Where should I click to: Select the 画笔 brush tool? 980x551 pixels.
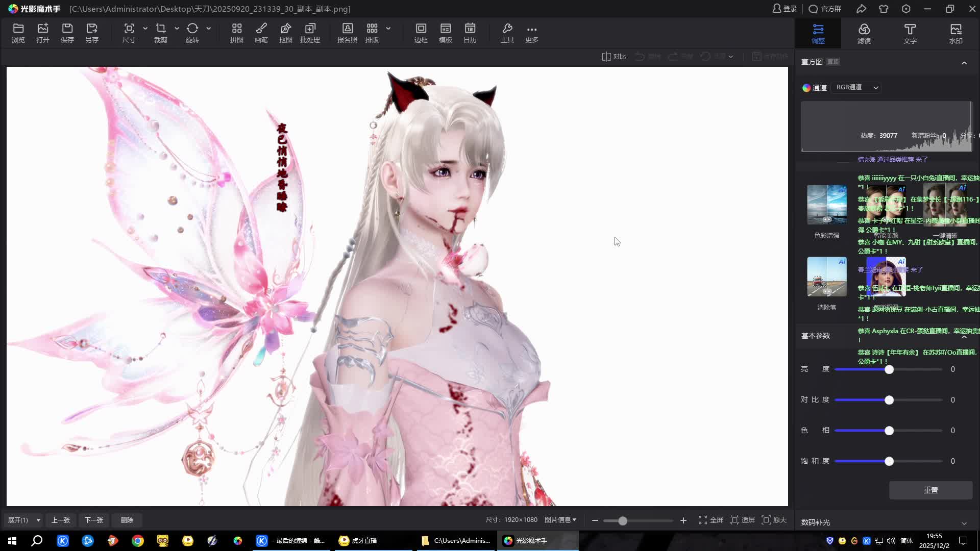click(261, 33)
